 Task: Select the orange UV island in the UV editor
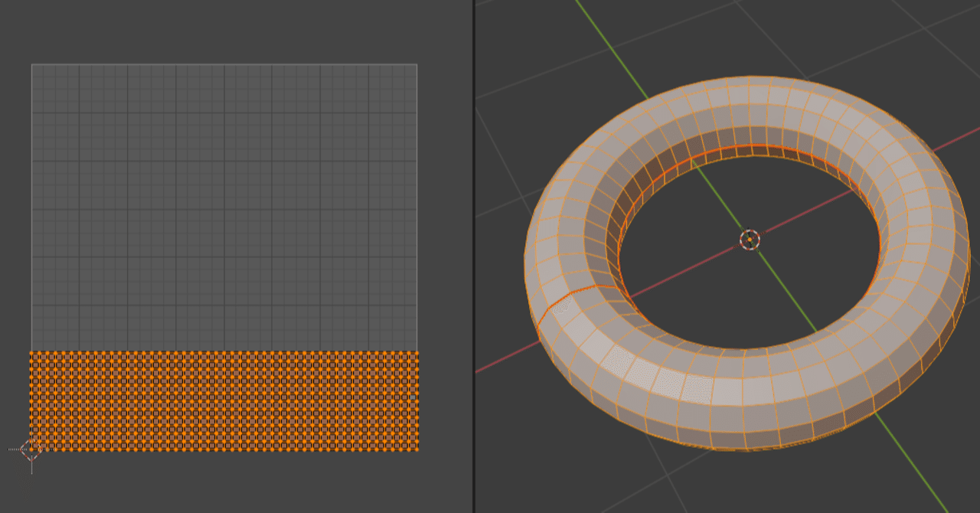point(224,401)
